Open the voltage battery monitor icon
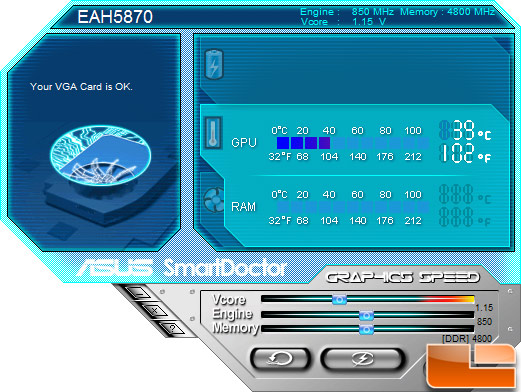521x392 pixels. [x=214, y=64]
